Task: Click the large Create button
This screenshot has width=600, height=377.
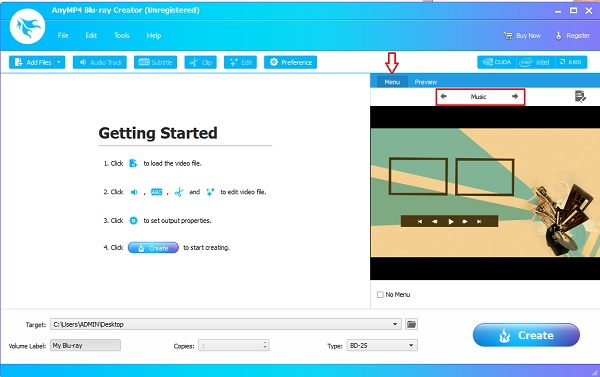Action: pyautogui.click(x=526, y=335)
